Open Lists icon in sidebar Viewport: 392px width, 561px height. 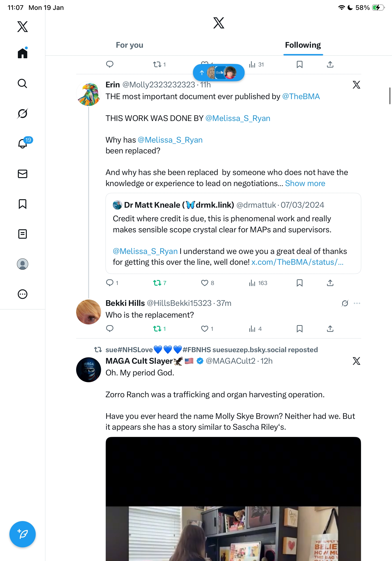(23, 234)
